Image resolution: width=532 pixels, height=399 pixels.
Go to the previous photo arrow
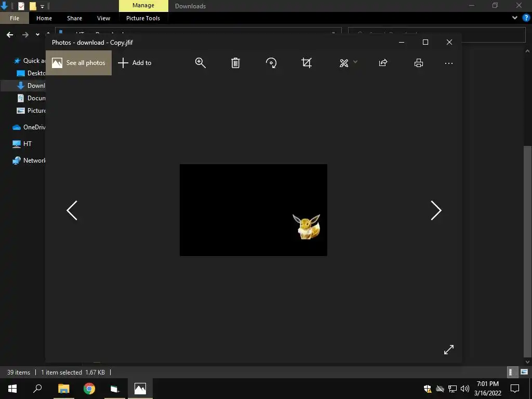click(x=72, y=210)
